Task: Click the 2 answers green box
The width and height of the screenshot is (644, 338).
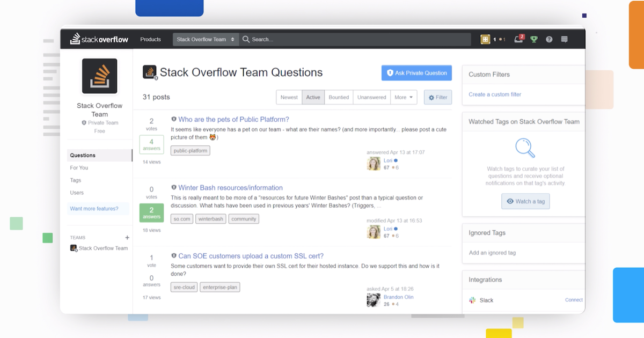Action: [x=151, y=213]
